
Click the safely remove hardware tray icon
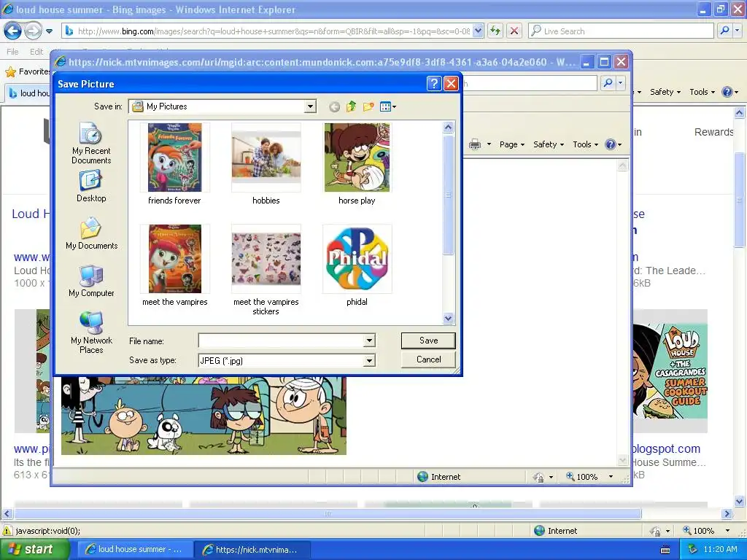tap(692, 550)
